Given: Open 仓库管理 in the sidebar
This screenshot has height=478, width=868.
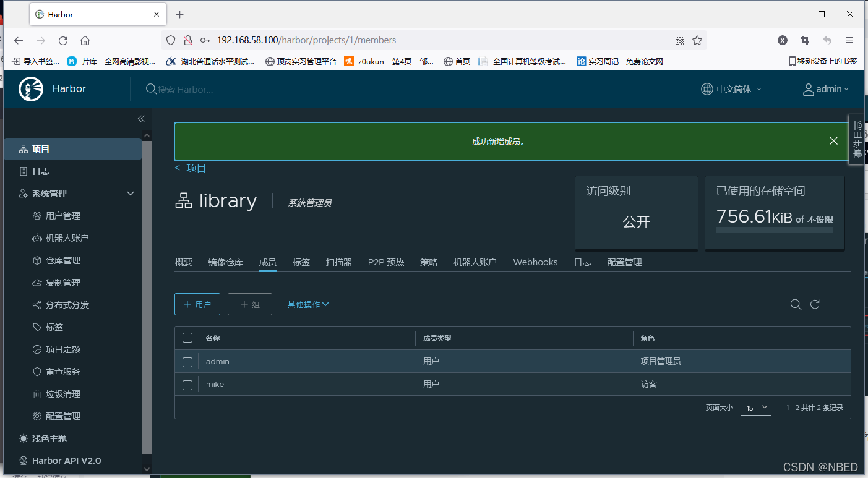Looking at the screenshot, I should (63, 260).
